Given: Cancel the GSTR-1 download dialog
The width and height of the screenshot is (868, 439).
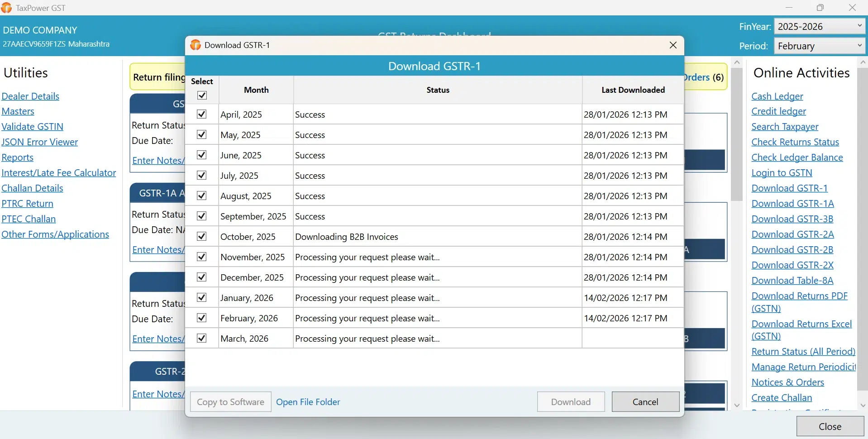Looking at the screenshot, I should point(646,402).
